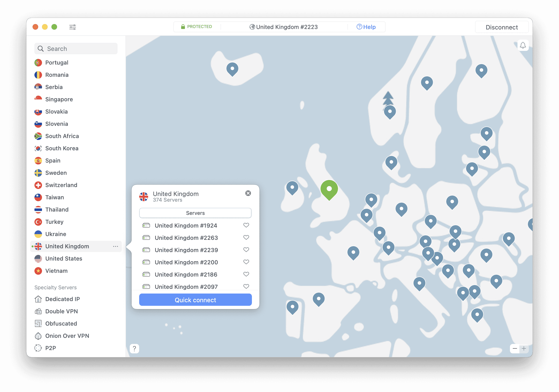Favorite United Kingdom #2200 server

point(246,262)
